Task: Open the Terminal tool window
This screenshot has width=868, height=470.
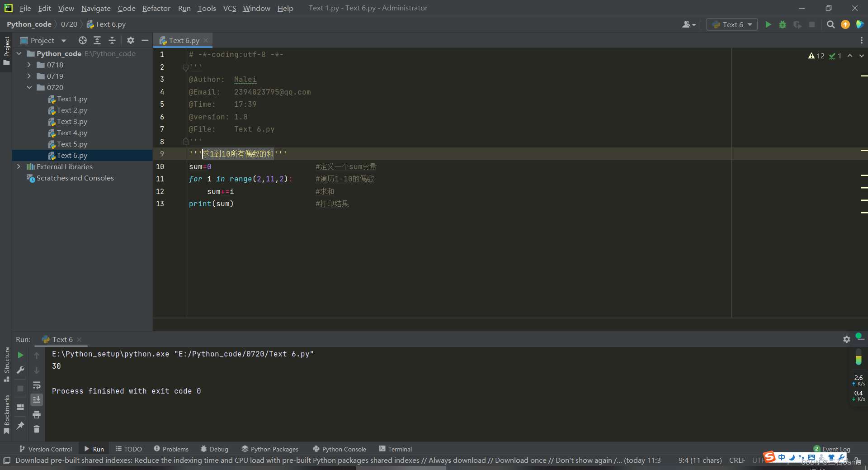Action: click(396, 449)
